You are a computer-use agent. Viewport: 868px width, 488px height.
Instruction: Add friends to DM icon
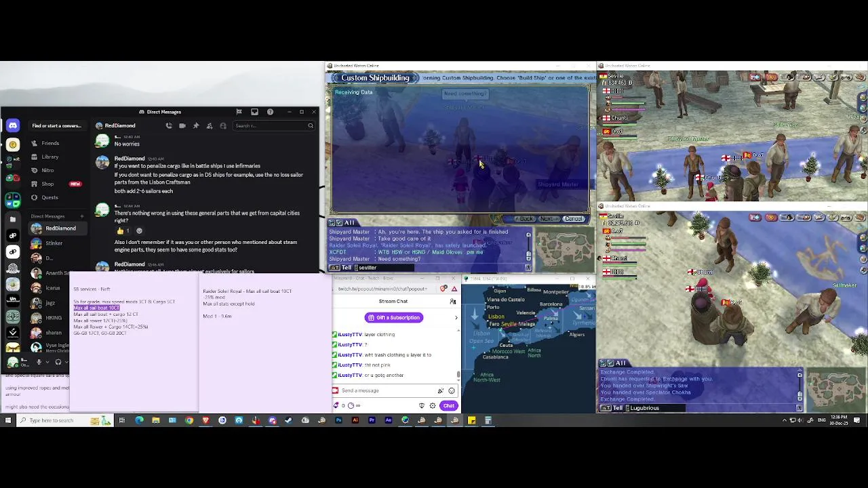point(210,125)
